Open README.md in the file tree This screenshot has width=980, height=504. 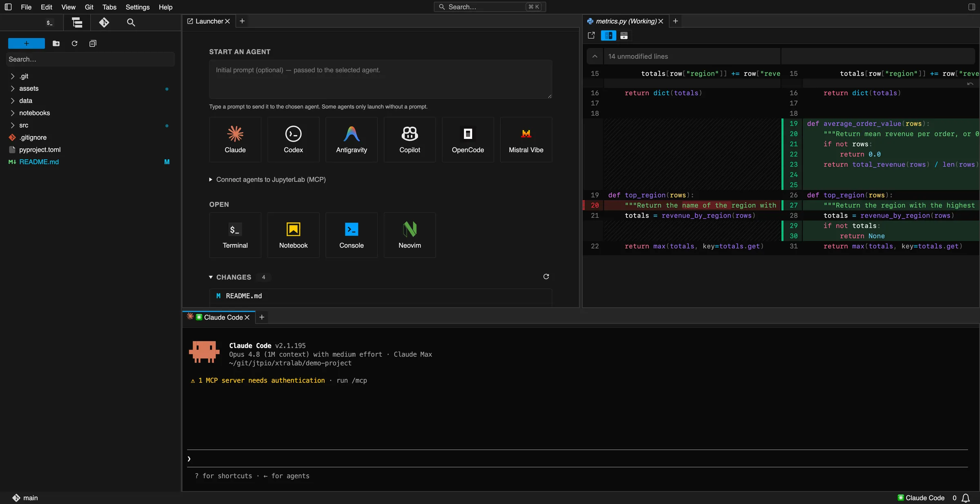click(x=39, y=162)
